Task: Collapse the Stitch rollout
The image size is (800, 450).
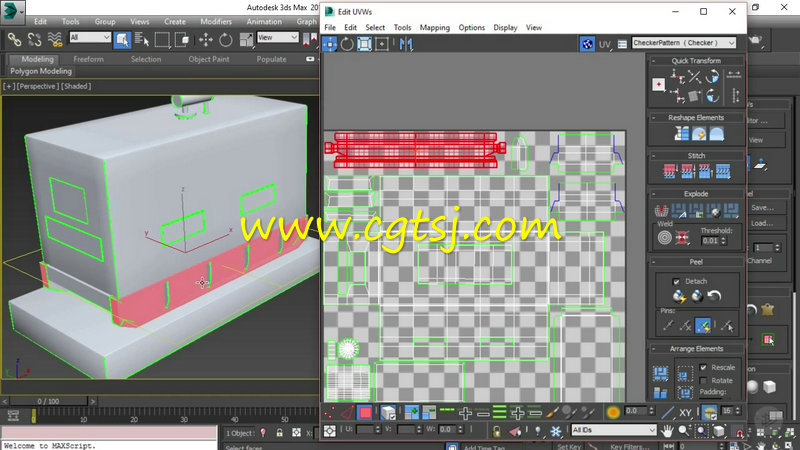Action: point(653,156)
